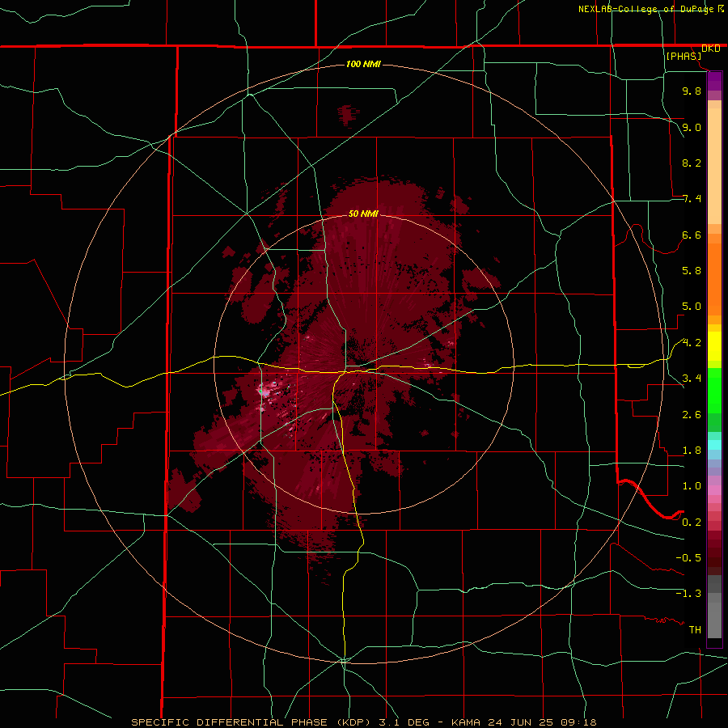Image resolution: width=728 pixels, height=728 pixels.
Task: Click the 100 NMI range ring label
Action: tap(363, 64)
